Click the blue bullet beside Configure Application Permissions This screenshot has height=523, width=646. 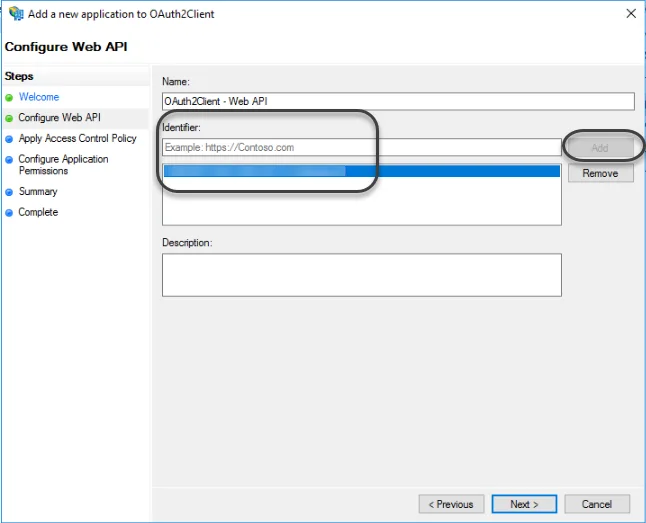coord(9,159)
